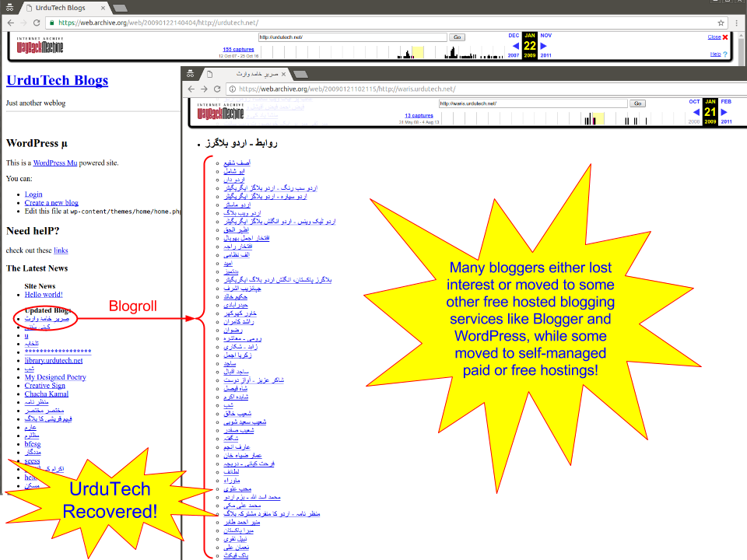
Task: Open Wayback Help question icon
Action: pyautogui.click(x=725, y=54)
